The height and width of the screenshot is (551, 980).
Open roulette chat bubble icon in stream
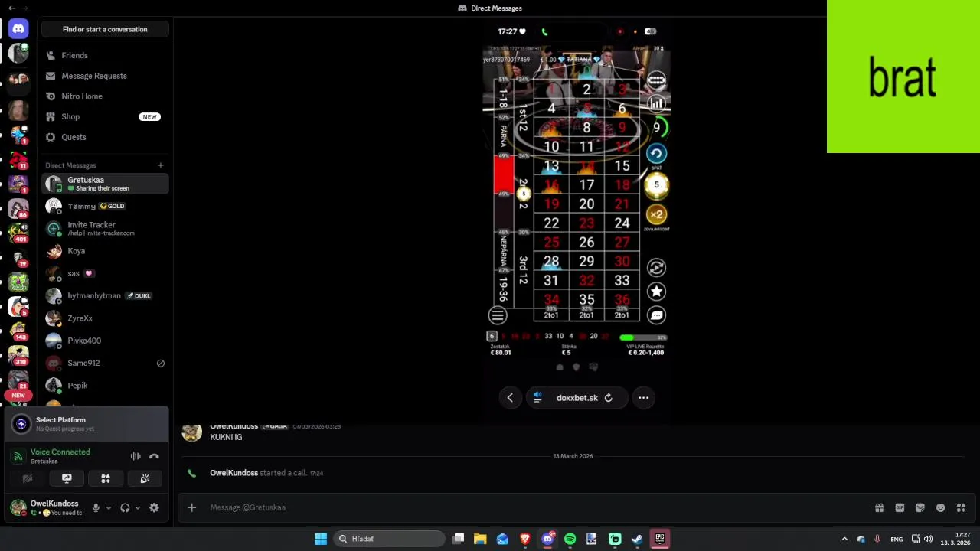(656, 315)
